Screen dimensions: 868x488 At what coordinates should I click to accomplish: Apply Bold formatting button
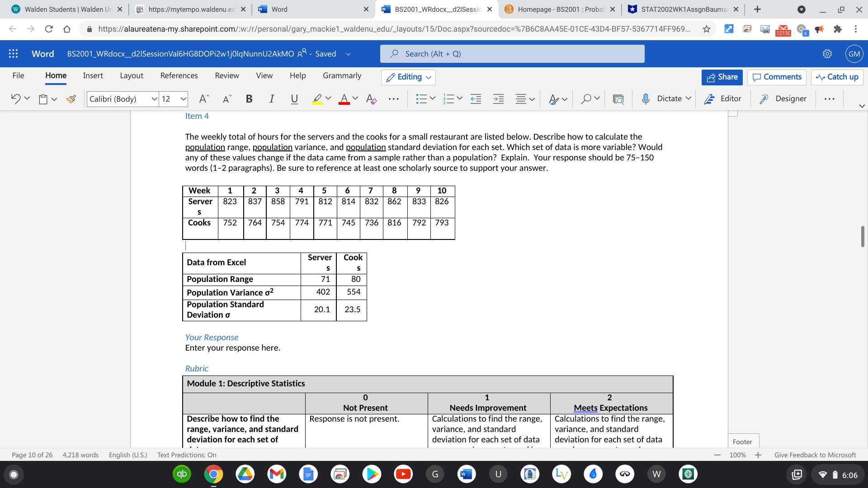(x=249, y=99)
